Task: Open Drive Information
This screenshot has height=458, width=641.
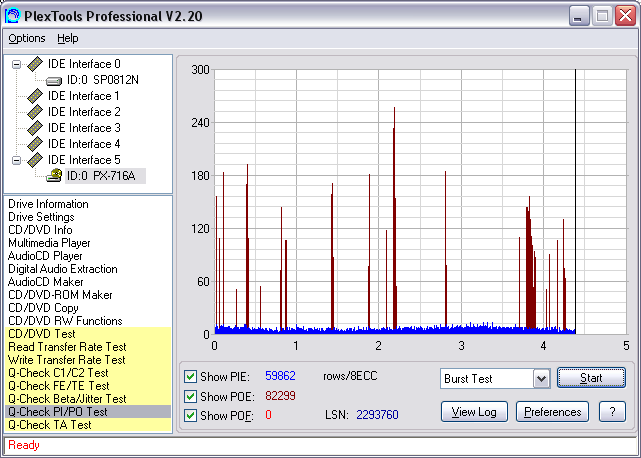Action: click(48, 204)
